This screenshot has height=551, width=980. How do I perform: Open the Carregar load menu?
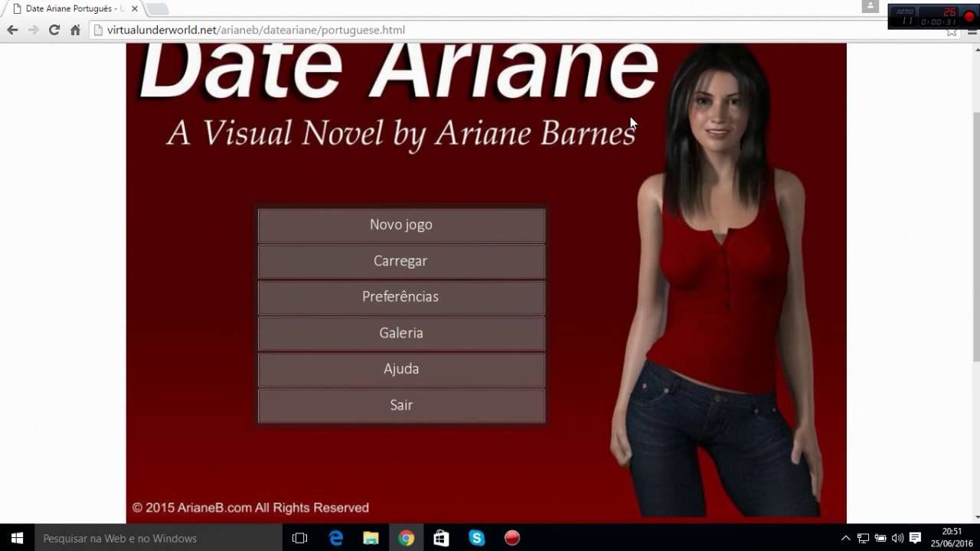tap(401, 261)
